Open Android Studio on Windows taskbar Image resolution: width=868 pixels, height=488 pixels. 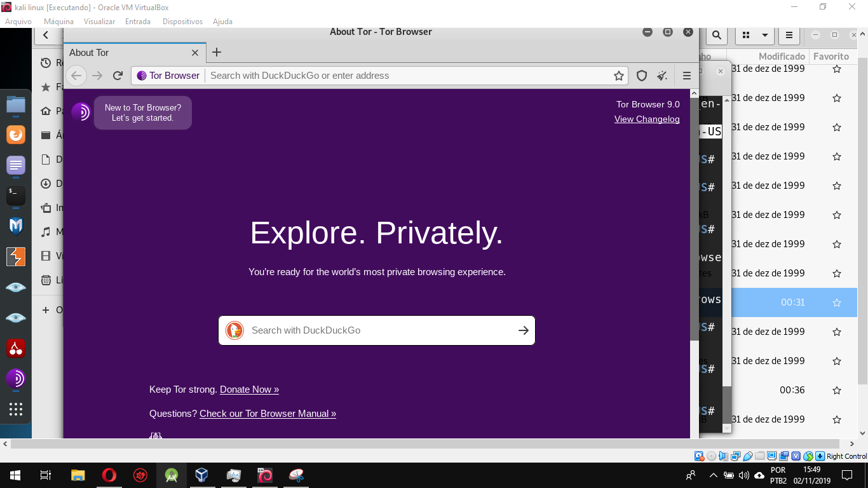pos(171,475)
